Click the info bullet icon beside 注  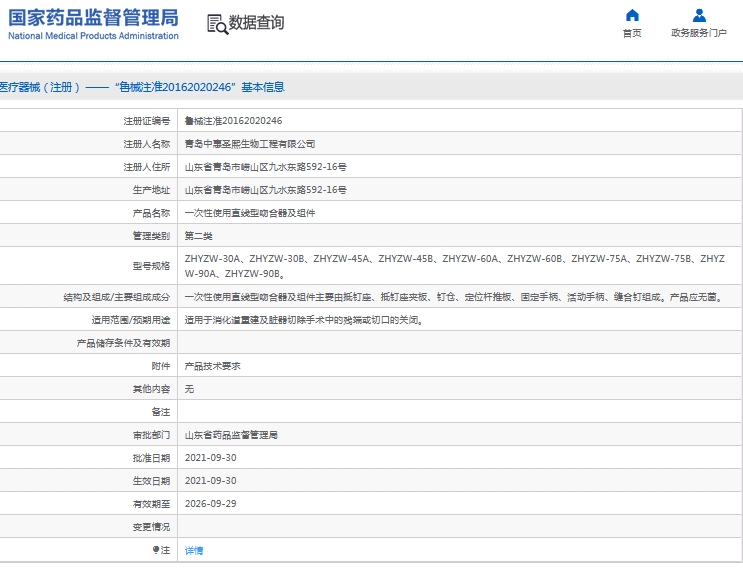point(155,550)
